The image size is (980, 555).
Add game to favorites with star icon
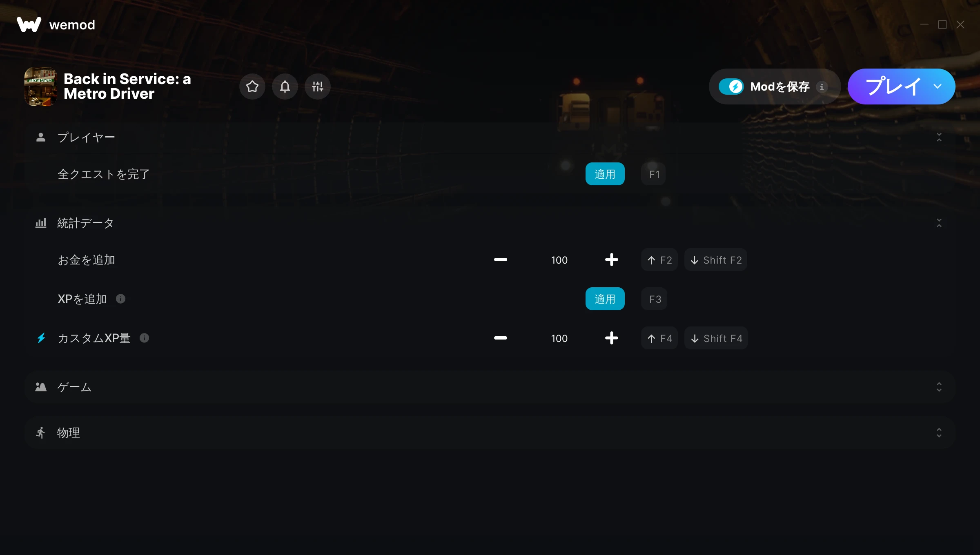(x=252, y=87)
